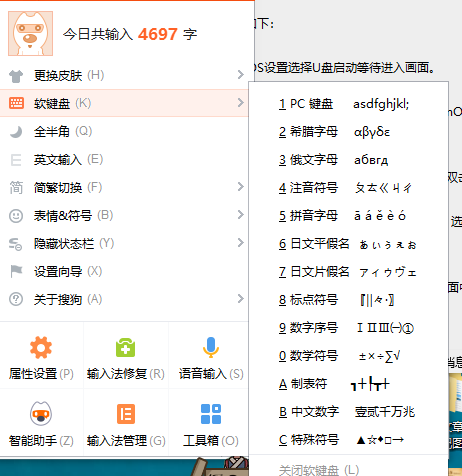Expand the 更换皮肤 submenu arrow
The height and width of the screenshot is (476, 462).
[241, 75]
